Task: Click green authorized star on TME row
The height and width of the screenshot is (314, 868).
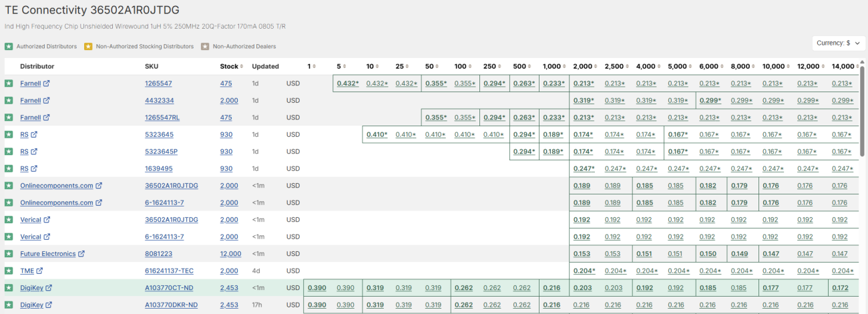Action: pyautogui.click(x=9, y=271)
